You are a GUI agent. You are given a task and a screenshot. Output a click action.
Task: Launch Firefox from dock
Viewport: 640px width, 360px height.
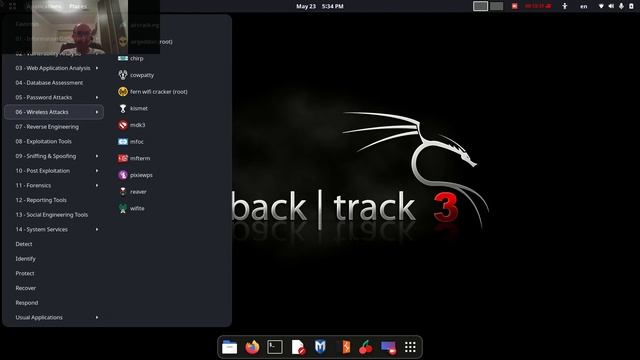tap(252, 347)
